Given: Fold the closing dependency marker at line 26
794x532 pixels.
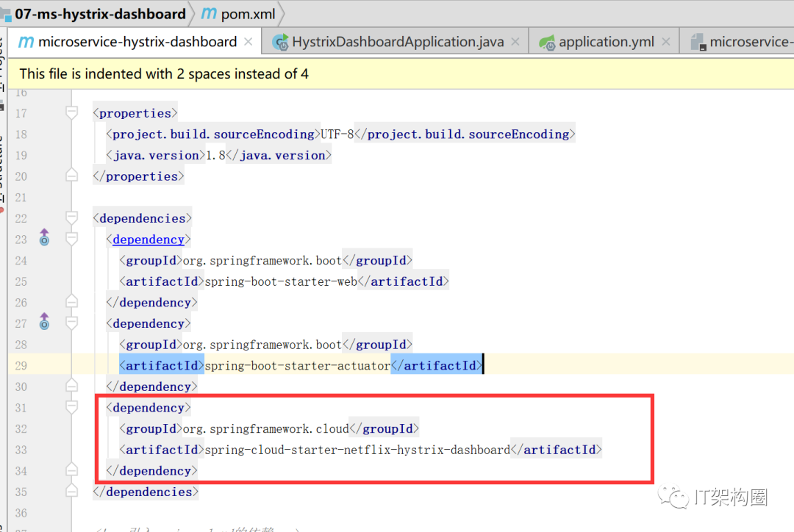Looking at the screenshot, I should 71,302.
